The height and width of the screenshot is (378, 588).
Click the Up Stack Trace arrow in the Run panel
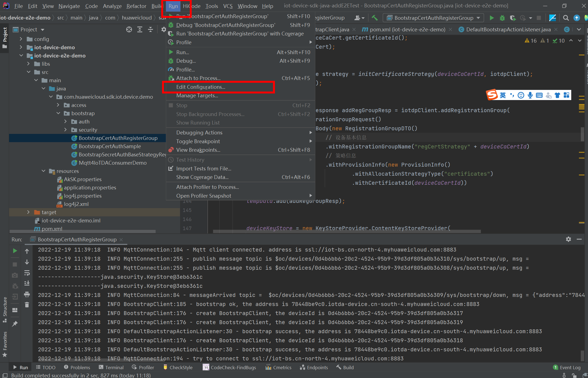pyautogui.click(x=27, y=251)
